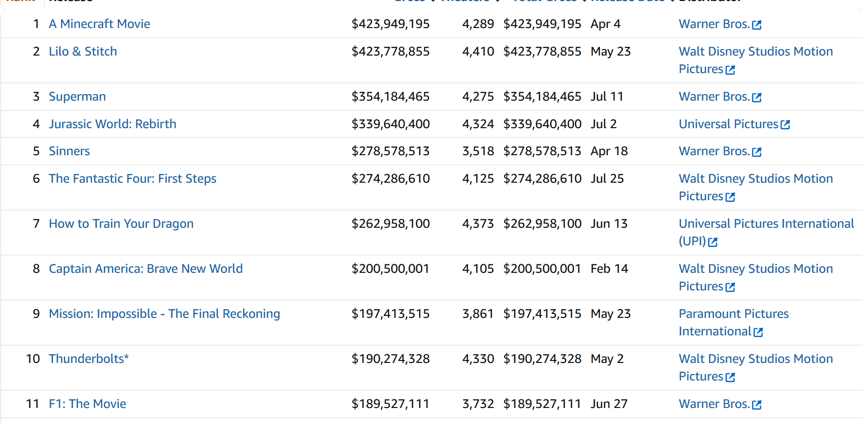868x424 pixels.
Task: Select the theater count 4,125
Action: [478, 179]
